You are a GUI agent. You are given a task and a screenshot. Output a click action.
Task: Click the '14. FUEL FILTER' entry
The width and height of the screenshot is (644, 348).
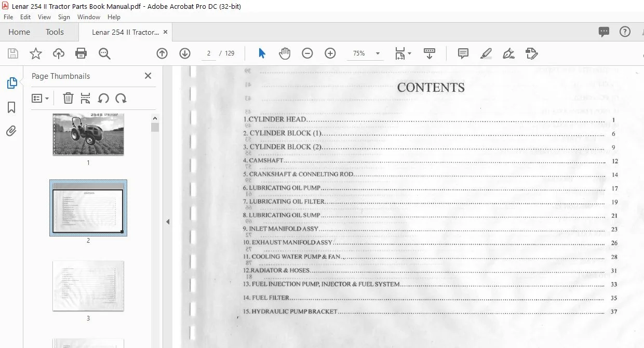pyautogui.click(x=266, y=298)
